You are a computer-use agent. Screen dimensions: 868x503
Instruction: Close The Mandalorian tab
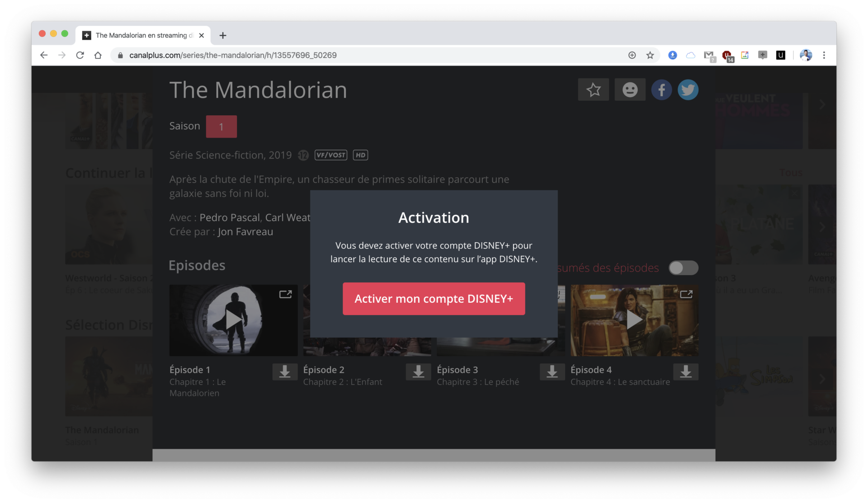[x=202, y=35]
